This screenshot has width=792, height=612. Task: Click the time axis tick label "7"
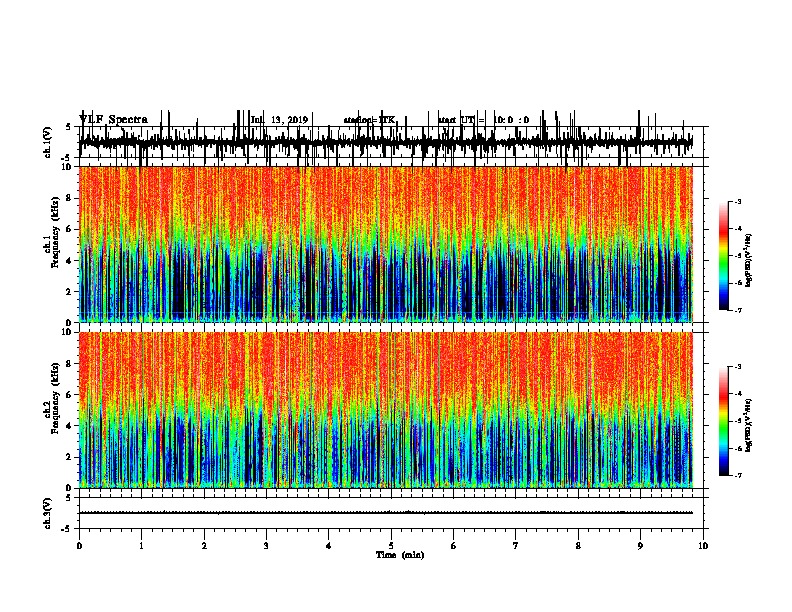click(516, 546)
